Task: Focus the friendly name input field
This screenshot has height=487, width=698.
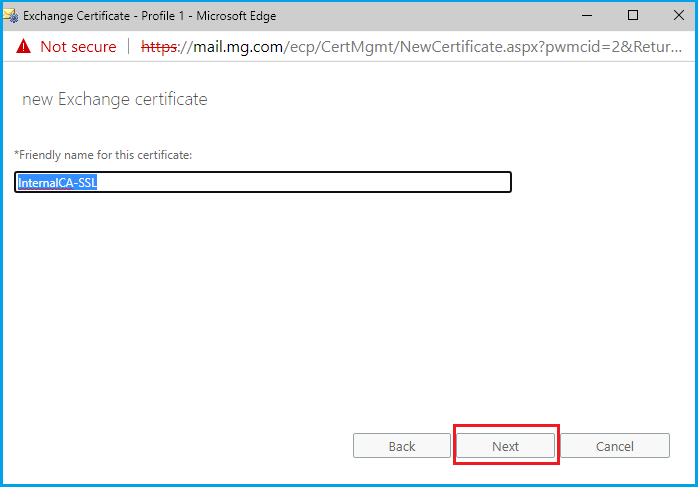Action: (263, 182)
